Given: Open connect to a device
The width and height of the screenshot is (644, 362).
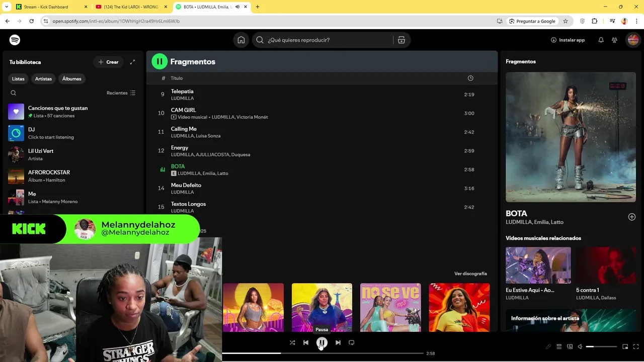Looking at the screenshot, I should (570, 346).
